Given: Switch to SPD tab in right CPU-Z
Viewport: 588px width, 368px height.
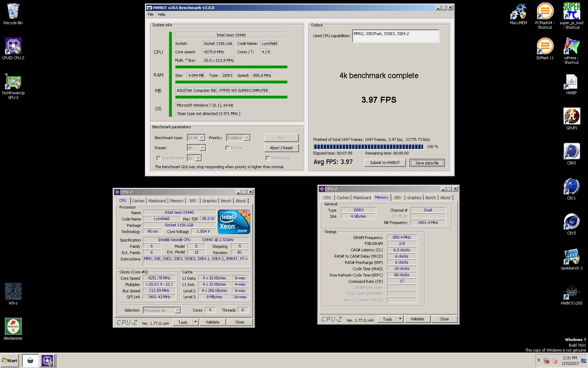Looking at the screenshot, I should pyautogui.click(x=398, y=198).
